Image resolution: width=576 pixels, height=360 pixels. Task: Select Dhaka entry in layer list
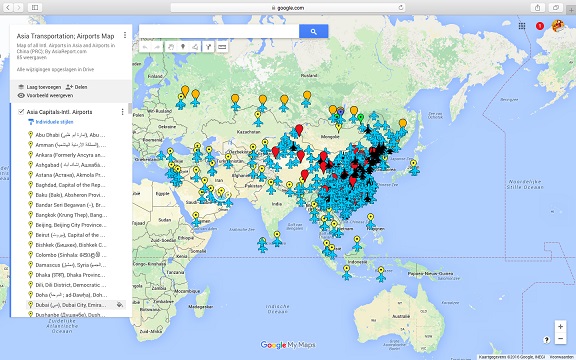coord(70,275)
